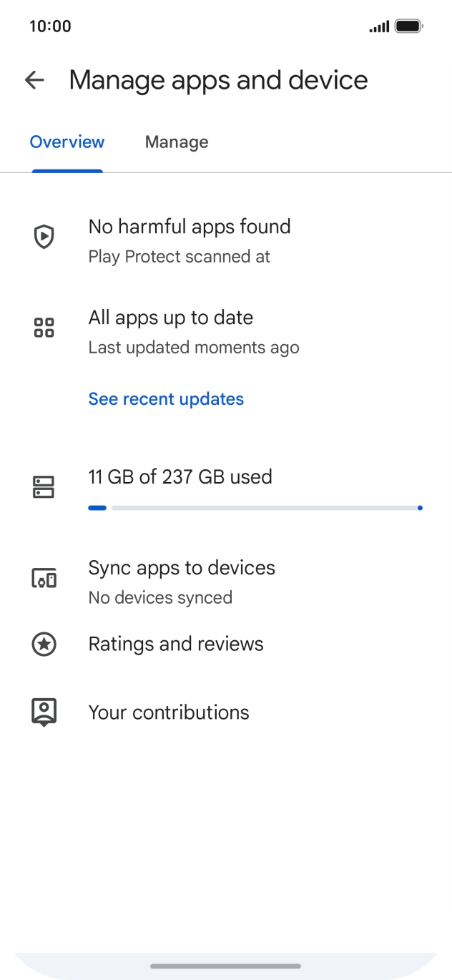
Task: Open No harmful apps found entry
Action: click(226, 240)
